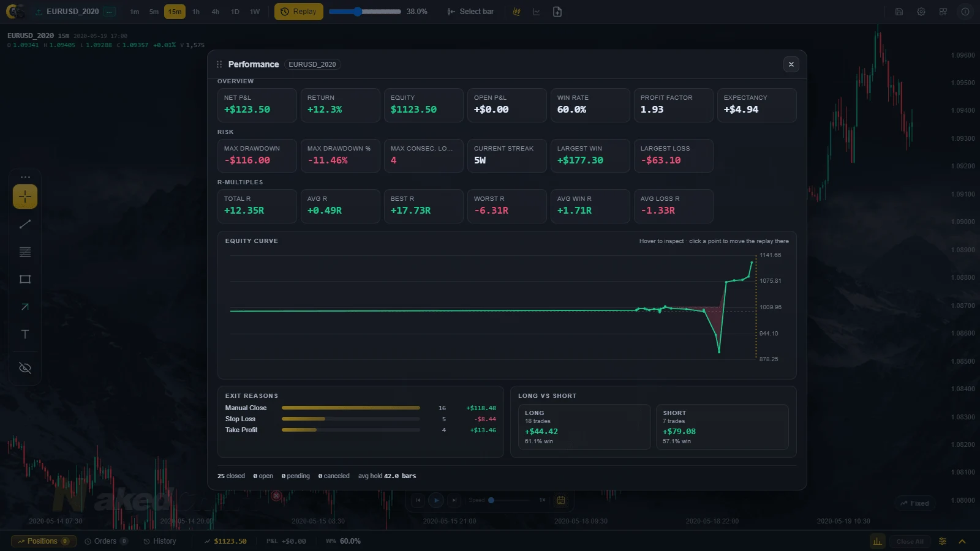This screenshot has width=980, height=551.
Task: Select the text annotation tool
Action: coord(25,334)
